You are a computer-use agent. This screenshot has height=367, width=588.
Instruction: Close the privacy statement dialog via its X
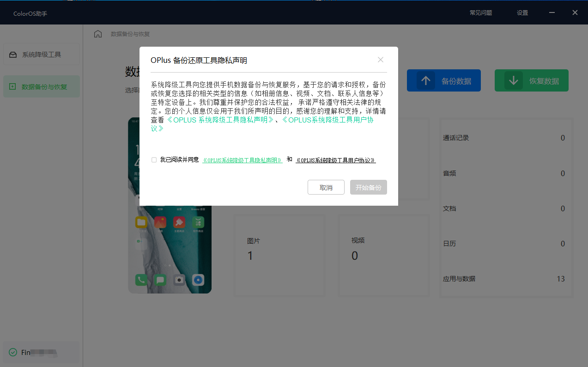point(380,60)
